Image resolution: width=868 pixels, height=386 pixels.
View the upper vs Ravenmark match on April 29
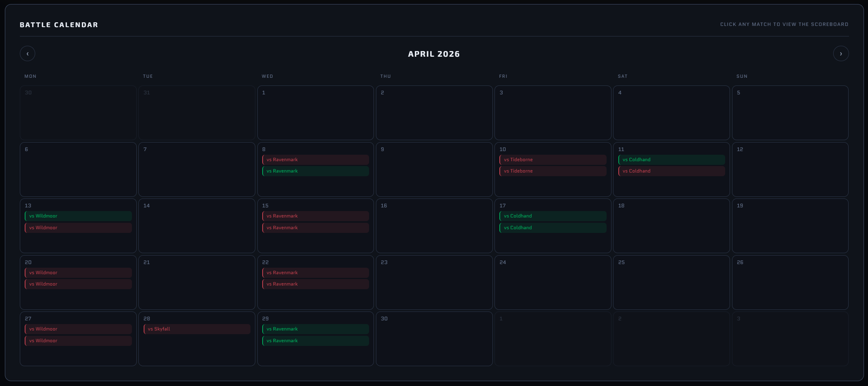[x=316, y=329]
